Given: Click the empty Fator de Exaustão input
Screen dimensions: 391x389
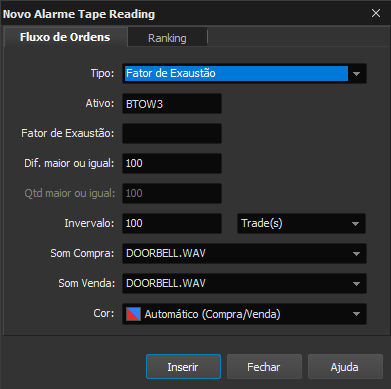Looking at the screenshot, I should 172,133.
